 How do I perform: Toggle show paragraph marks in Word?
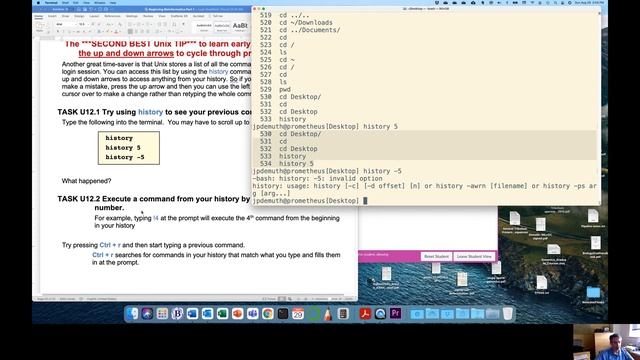pyautogui.click(x=183, y=24)
